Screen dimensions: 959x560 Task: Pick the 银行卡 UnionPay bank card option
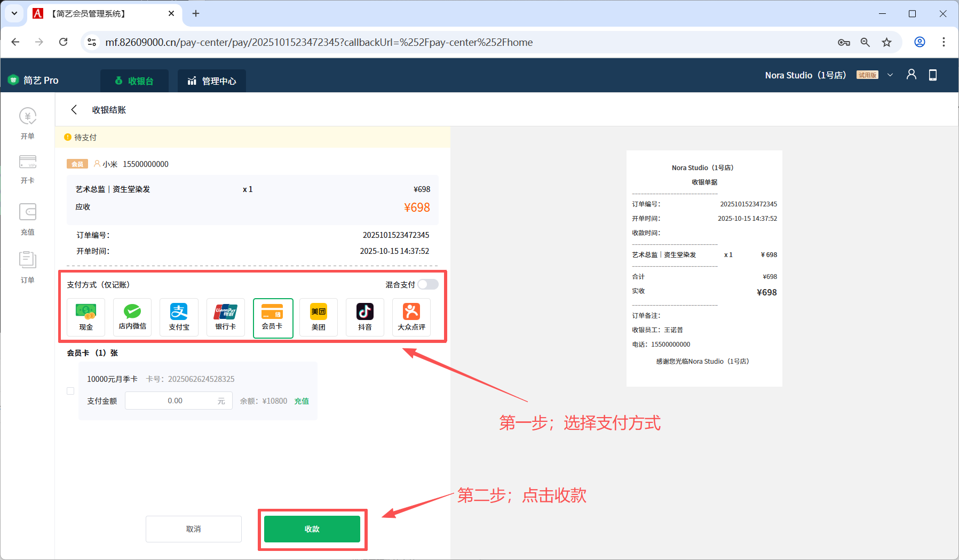coord(225,317)
